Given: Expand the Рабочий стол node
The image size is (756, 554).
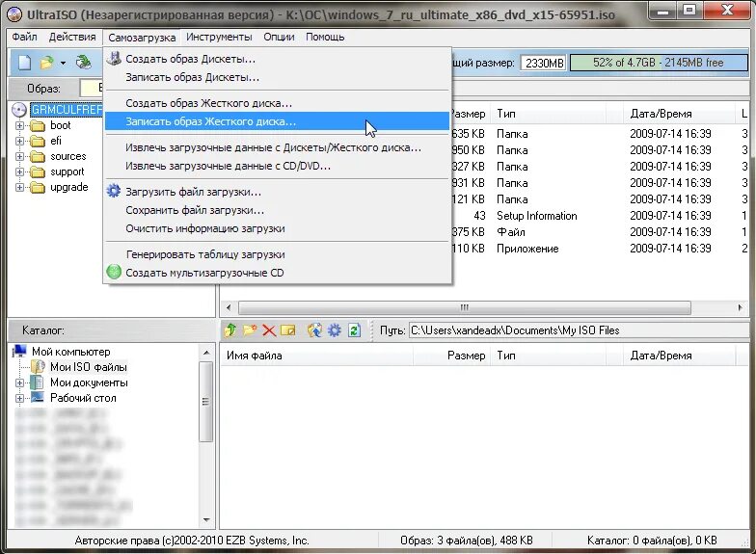Looking at the screenshot, I should click(19, 399).
